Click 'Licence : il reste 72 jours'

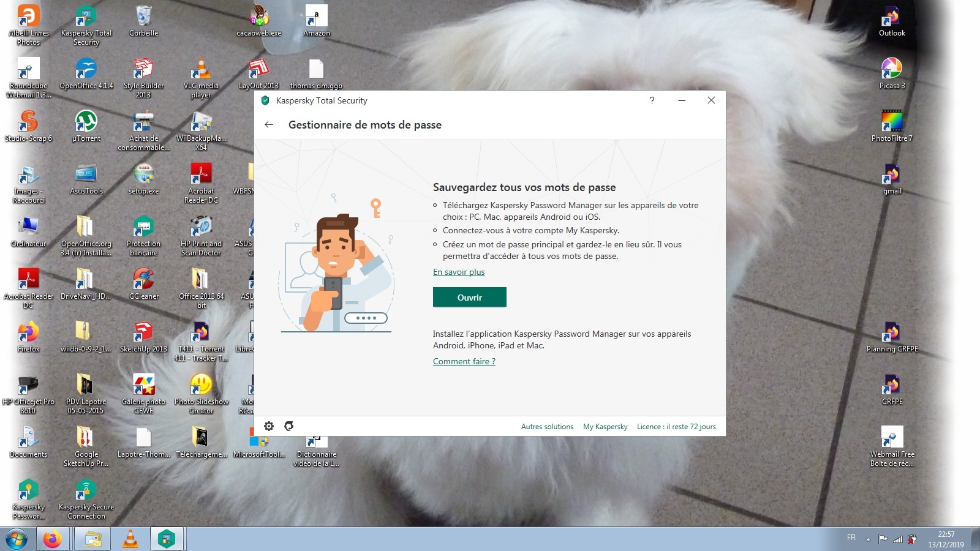pyautogui.click(x=676, y=427)
